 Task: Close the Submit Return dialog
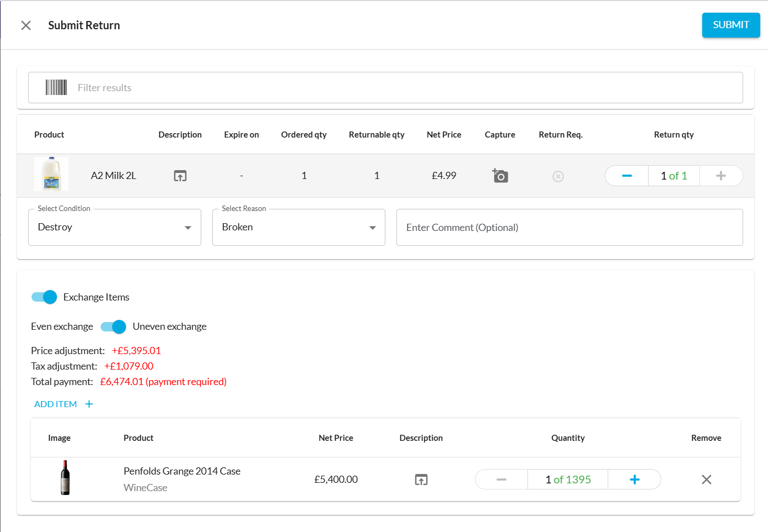[26, 25]
